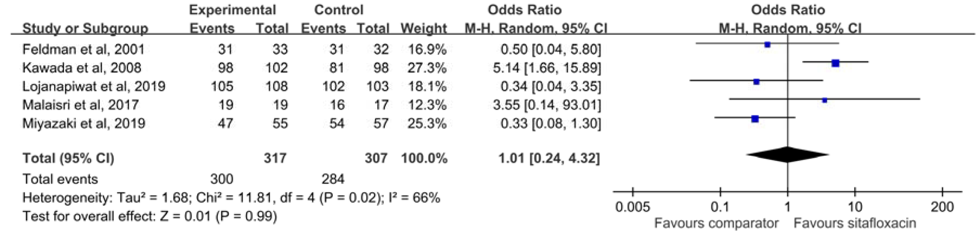The image size is (980, 237).
Task: Click the Miyazaki et al, 2019 study label
Action: [x=84, y=124]
